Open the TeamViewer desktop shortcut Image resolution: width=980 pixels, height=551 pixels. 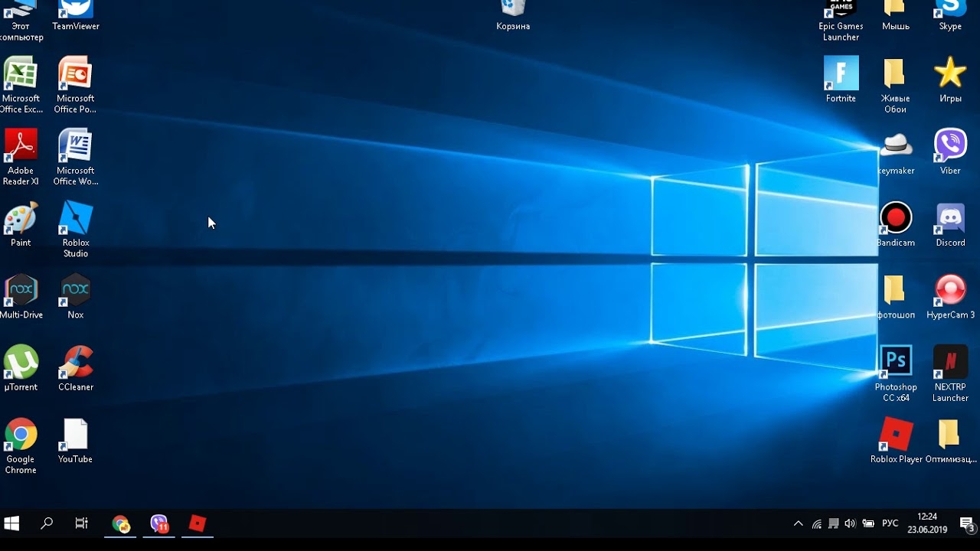coord(75,15)
